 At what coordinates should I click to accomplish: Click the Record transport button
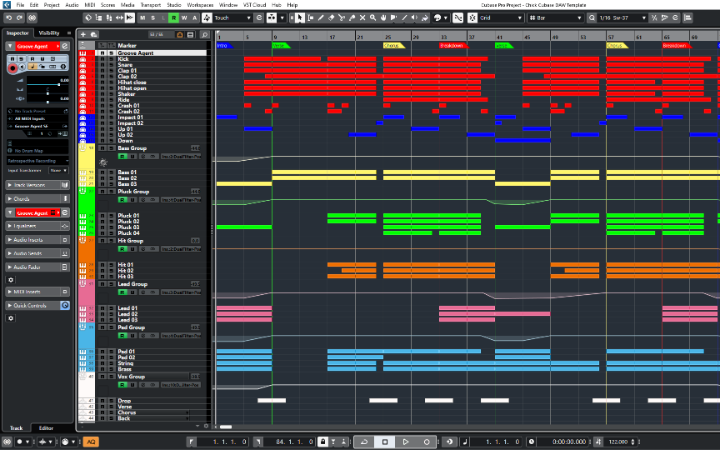pyautogui.click(x=427, y=442)
